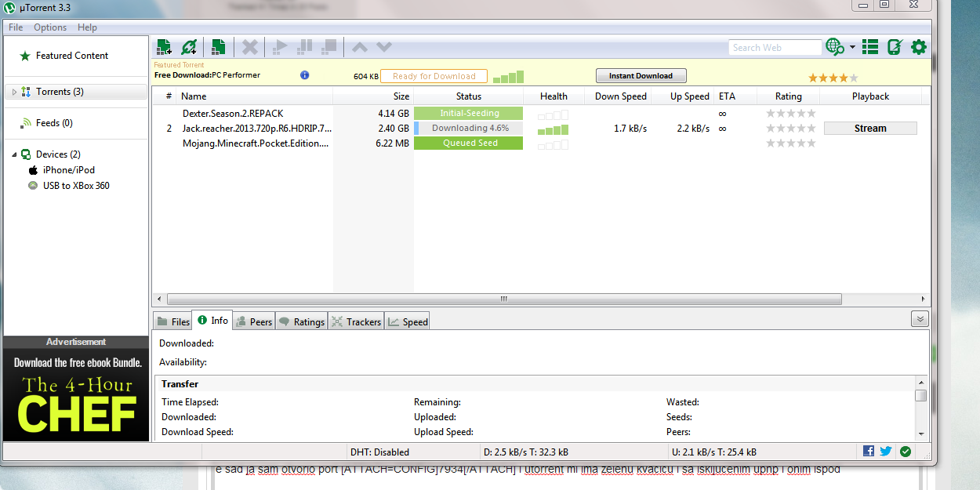Screen dimensions: 980x490
Task: Expand the Torrents (3) tree node
Action: (x=14, y=92)
